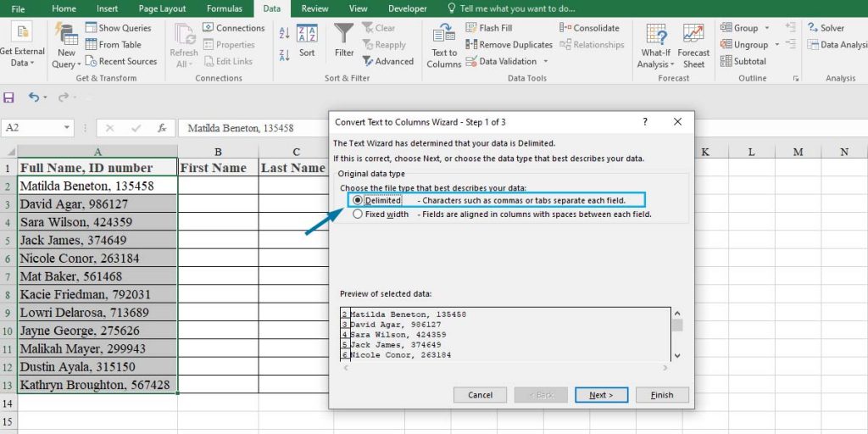
Task: Switch to the Home tab
Action: pyautogui.click(x=64, y=8)
